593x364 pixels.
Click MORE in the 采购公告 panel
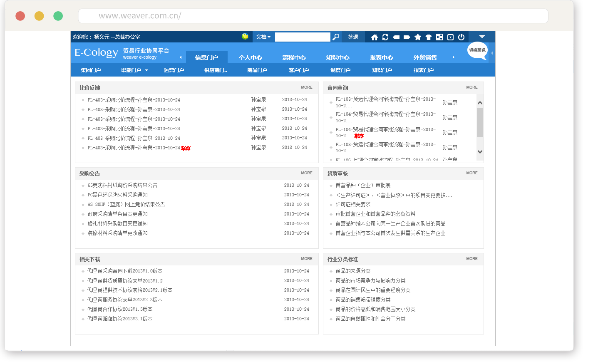[307, 173]
